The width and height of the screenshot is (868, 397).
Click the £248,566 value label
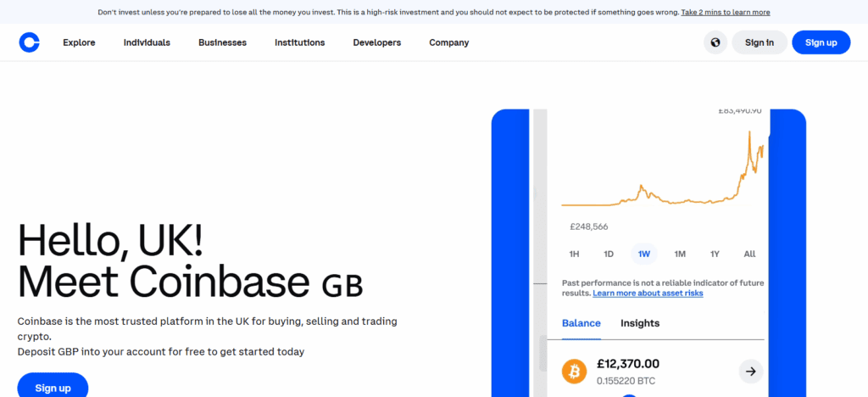589,226
